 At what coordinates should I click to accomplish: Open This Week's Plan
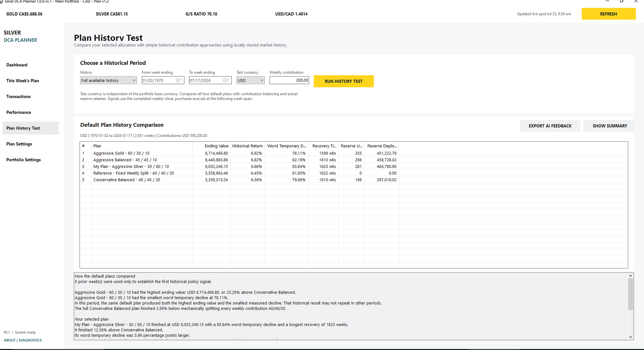(23, 81)
